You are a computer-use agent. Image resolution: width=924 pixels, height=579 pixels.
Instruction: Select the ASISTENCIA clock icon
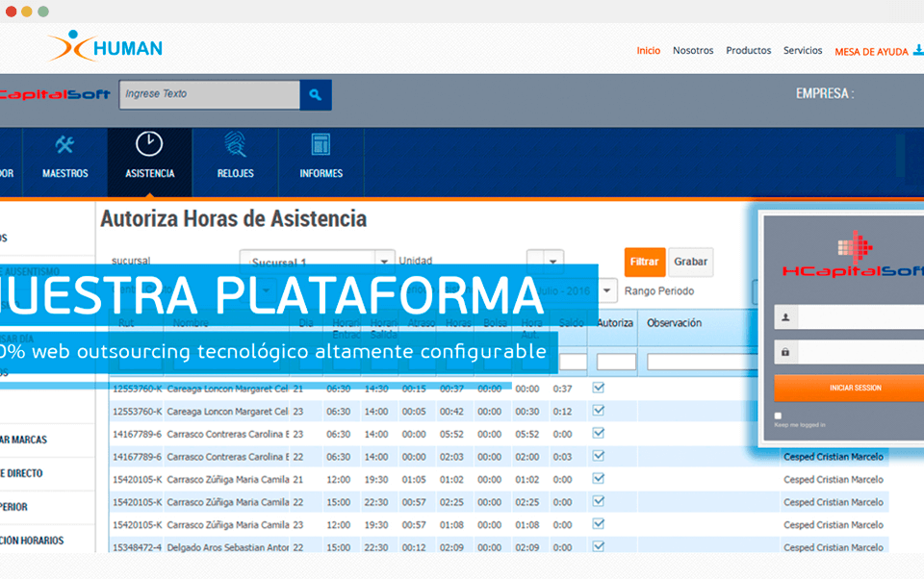pyautogui.click(x=149, y=148)
